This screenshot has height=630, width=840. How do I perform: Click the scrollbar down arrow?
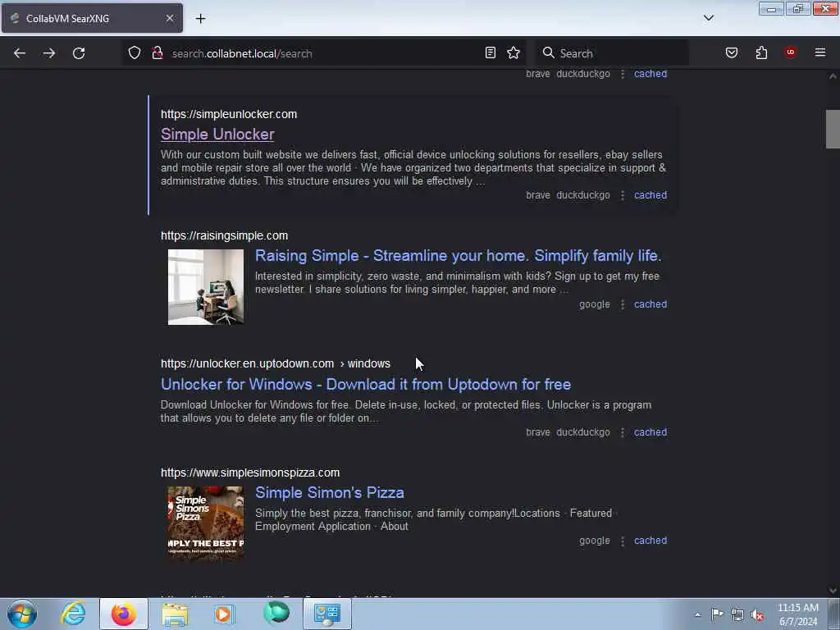(x=833, y=590)
